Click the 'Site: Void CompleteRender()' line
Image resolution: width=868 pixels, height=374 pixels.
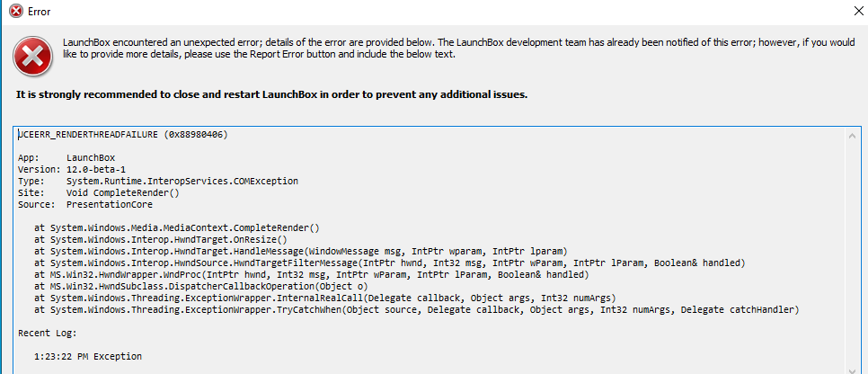(x=99, y=192)
